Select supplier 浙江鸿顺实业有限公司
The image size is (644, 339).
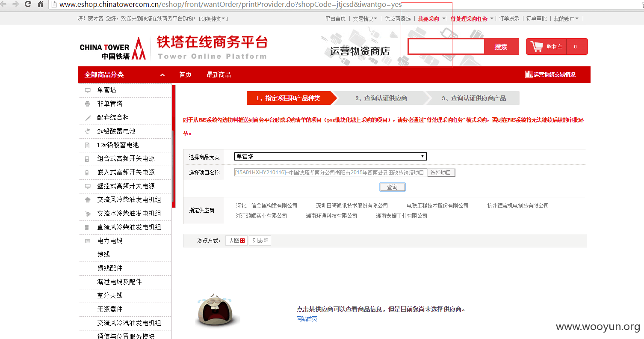click(261, 216)
